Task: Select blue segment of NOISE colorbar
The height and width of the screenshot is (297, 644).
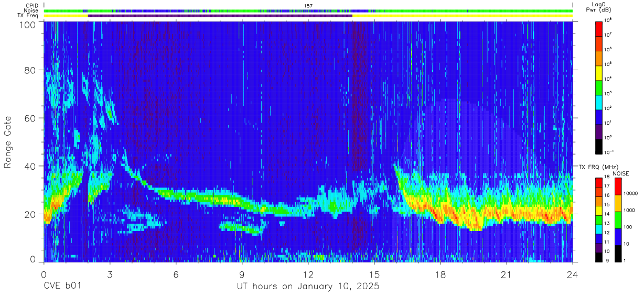Action: pos(618,237)
